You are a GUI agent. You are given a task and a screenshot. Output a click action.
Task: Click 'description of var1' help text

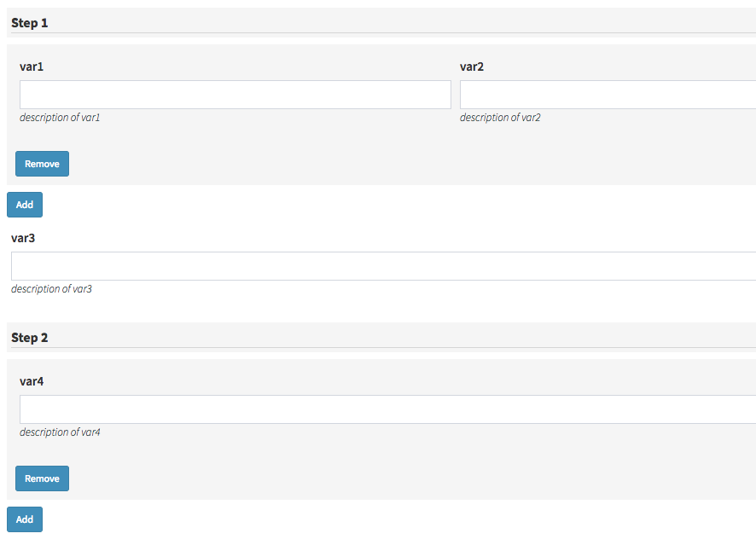[60, 118]
